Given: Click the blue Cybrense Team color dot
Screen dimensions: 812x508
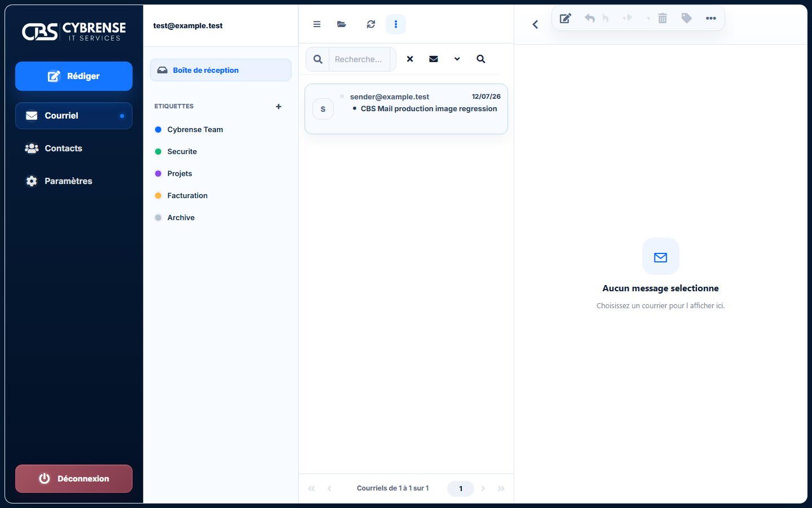Looking at the screenshot, I should pyautogui.click(x=158, y=129).
